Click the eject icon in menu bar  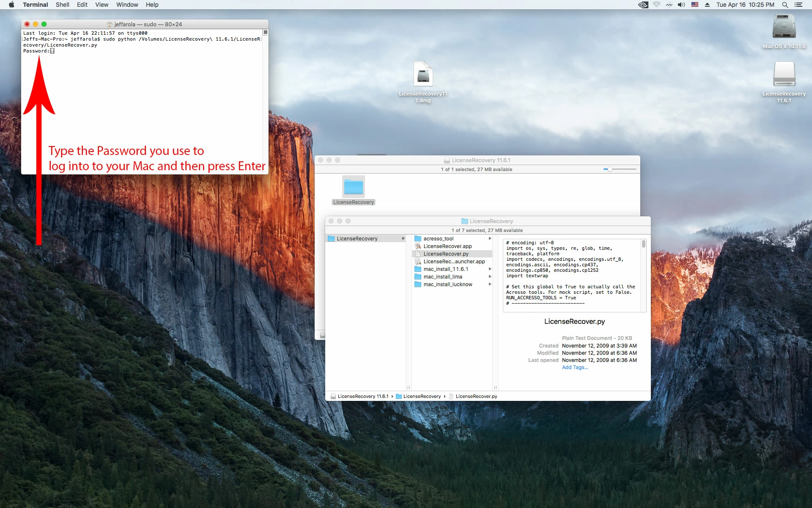coord(707,5)
